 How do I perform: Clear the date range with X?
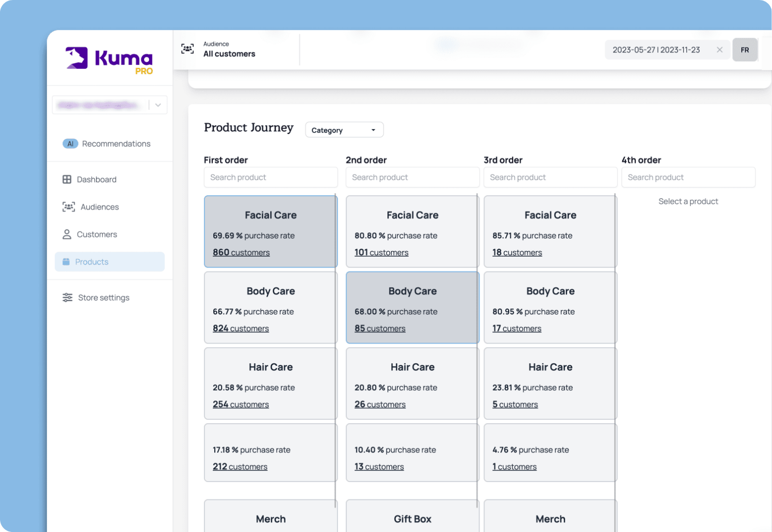coord(720,49)
